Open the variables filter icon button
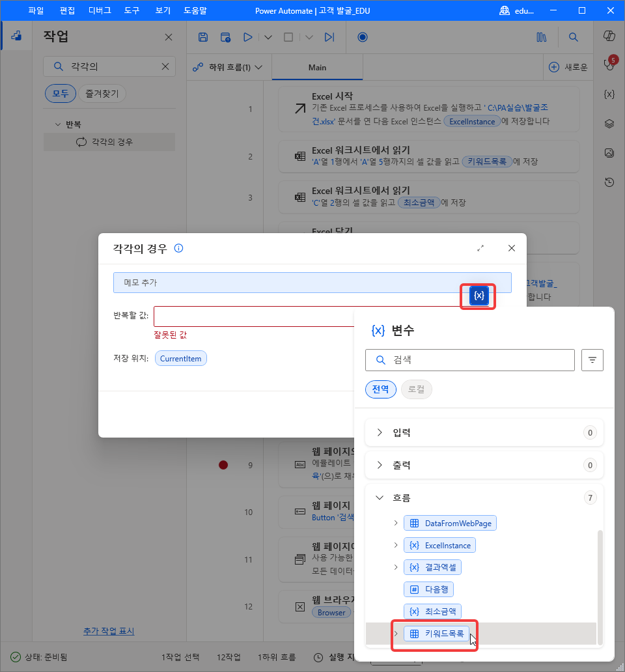625x672 pixels. coord(592,360)
